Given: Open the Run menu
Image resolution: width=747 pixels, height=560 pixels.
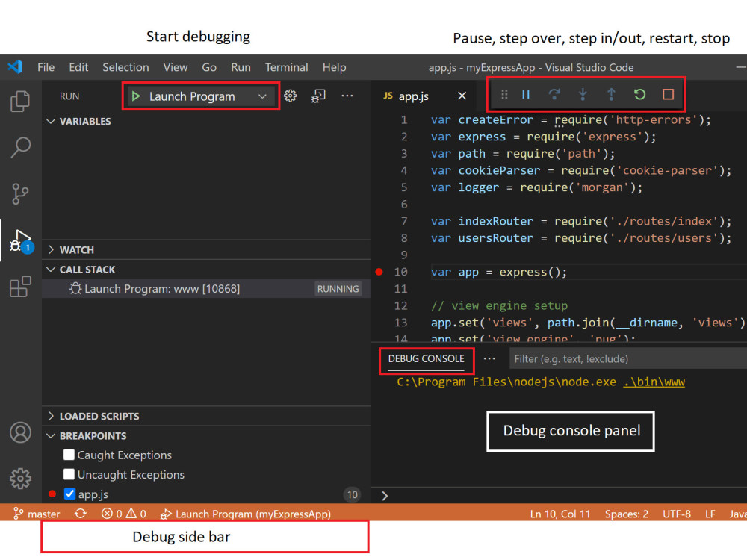Looking at the screenshot, I should click(241, 67).
